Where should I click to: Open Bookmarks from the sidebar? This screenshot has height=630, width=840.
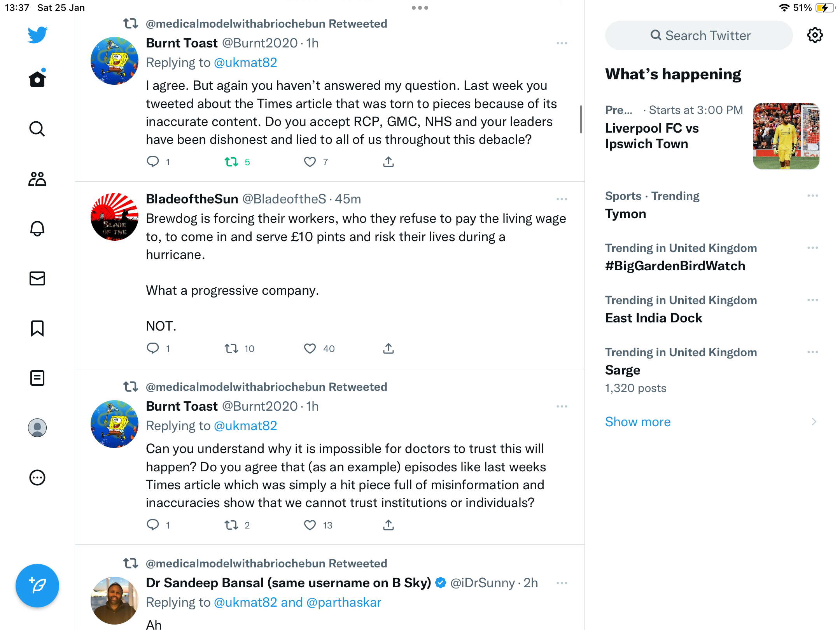(x=37, y=328)
